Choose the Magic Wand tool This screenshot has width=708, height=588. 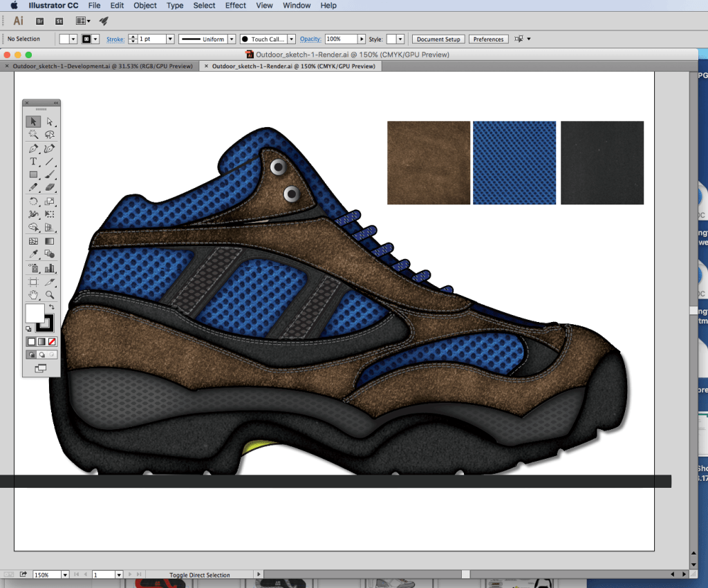tap(32, 135)
